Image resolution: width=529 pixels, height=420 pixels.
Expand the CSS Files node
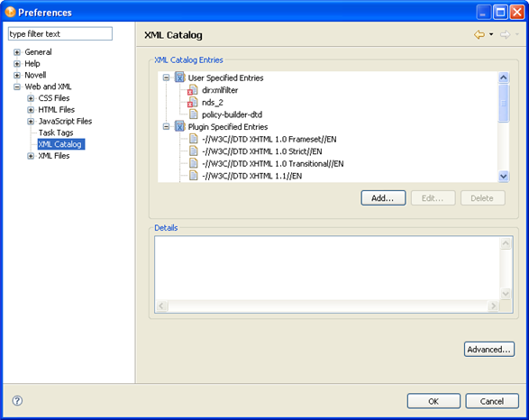(31, 98)
